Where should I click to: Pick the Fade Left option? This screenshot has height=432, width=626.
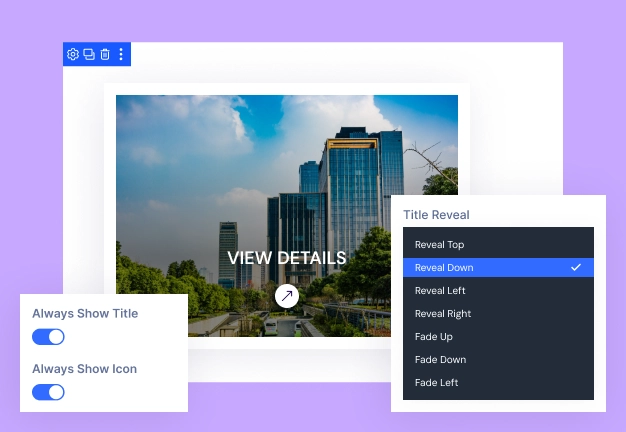point(437,383)
